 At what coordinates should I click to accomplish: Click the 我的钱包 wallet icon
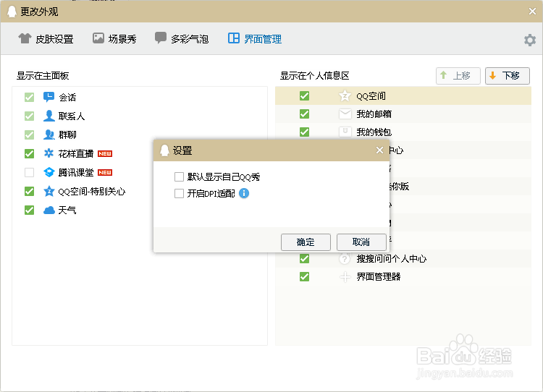tap(345, 132)
